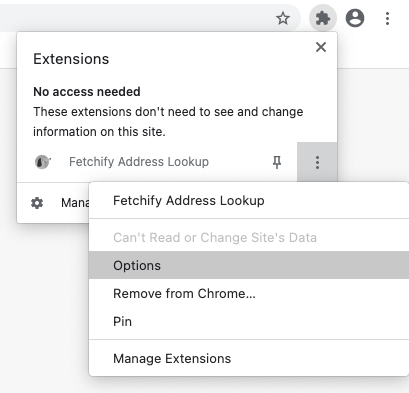Click the partially hidden Manage label

tap(75, 203)
